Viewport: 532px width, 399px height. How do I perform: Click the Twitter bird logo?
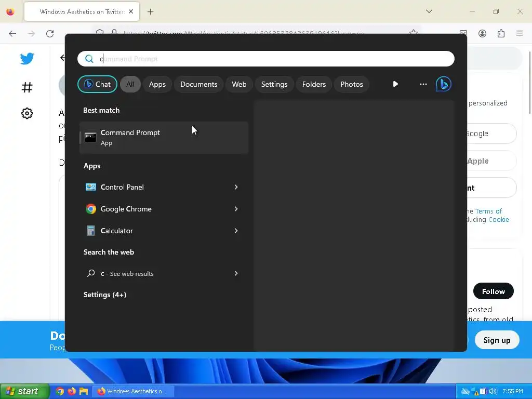click(27, 58)
